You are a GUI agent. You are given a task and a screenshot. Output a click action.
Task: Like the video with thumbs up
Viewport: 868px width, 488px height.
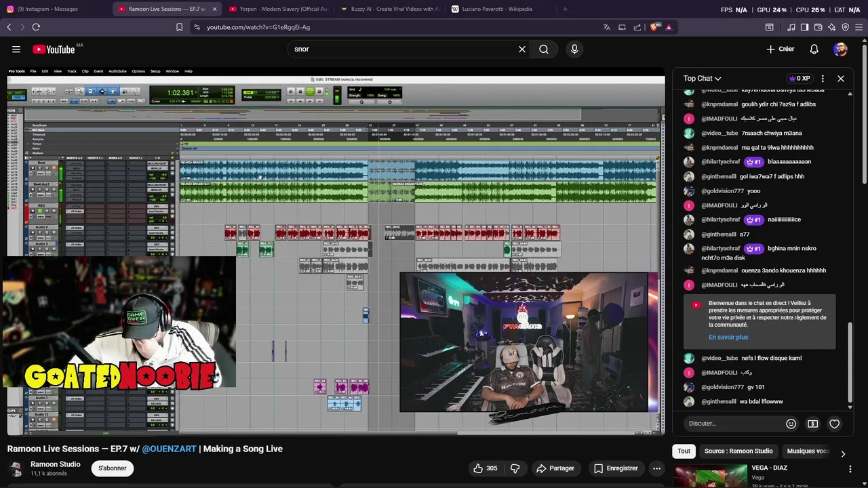pyautogui.click(x=486, y=468)
